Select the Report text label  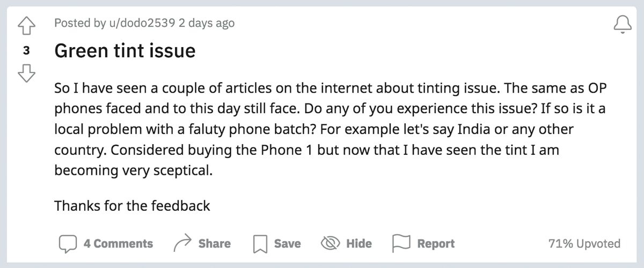[436, 244]
